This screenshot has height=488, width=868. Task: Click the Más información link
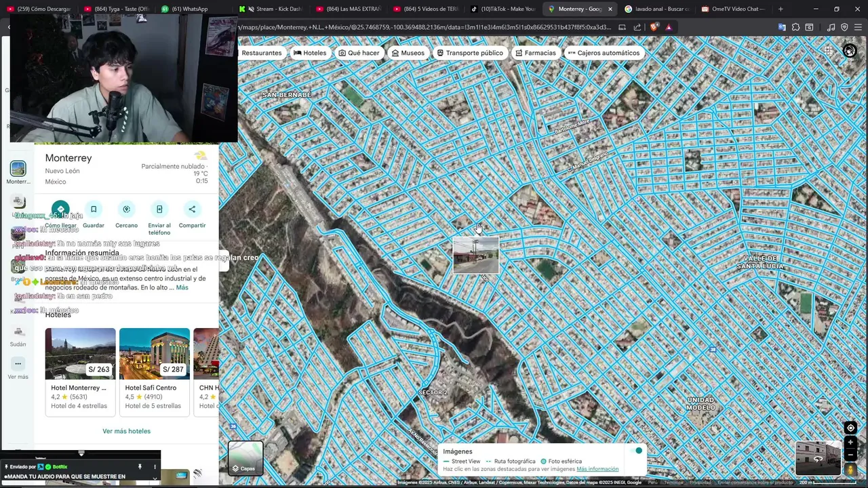tap(597, 469)
